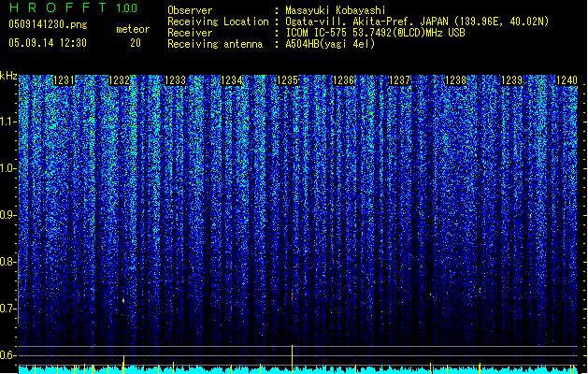Click the 1234 time marker
Viewport: 588px width, 374px height.
coord(232,80)
